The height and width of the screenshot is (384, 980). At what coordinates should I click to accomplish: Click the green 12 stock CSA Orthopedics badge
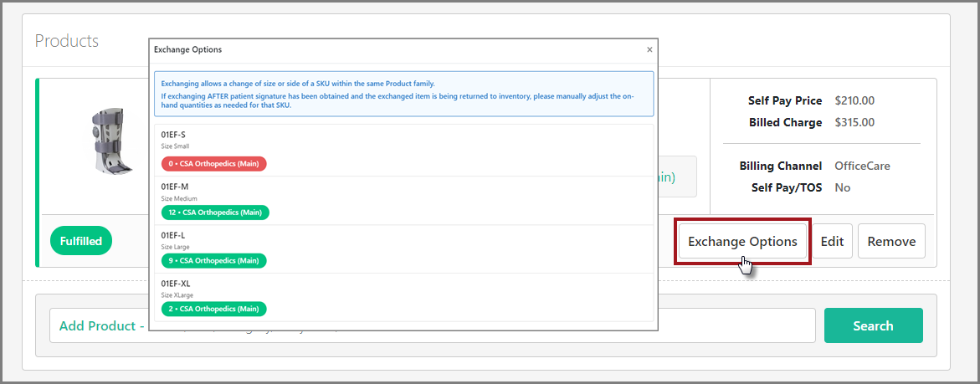[215, 212]
